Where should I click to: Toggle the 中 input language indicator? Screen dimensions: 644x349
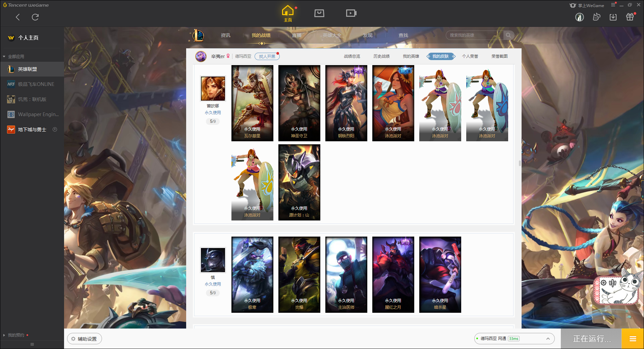612,283
